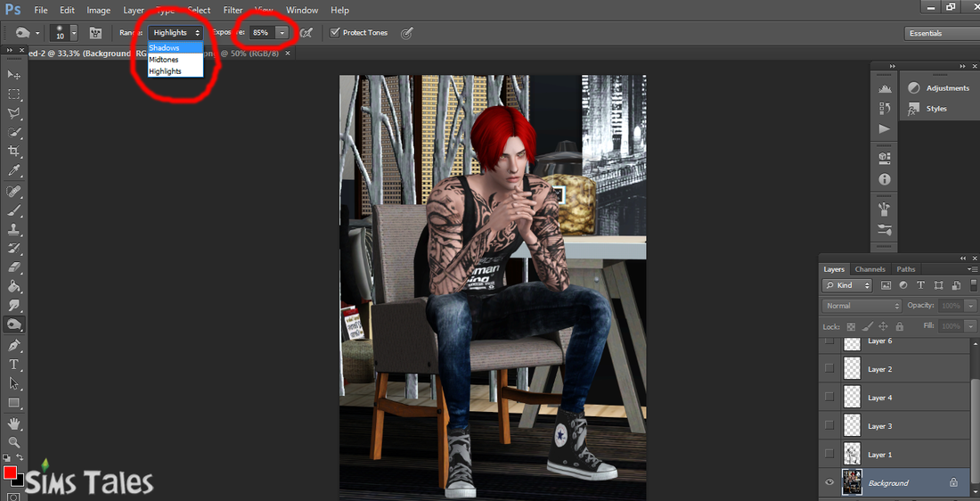Select the Rectangle shape tool
This screenshot has width=980, height=501.
tap(13, 403)
